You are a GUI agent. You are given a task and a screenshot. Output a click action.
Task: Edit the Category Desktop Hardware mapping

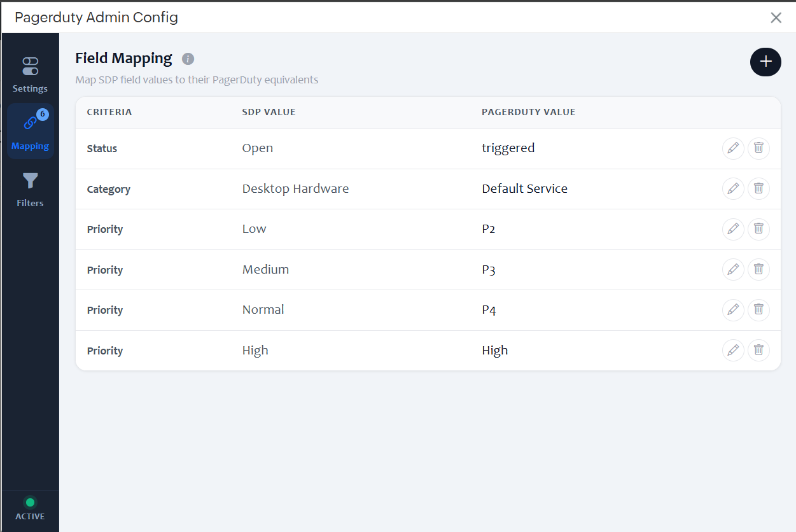(733, 189)
